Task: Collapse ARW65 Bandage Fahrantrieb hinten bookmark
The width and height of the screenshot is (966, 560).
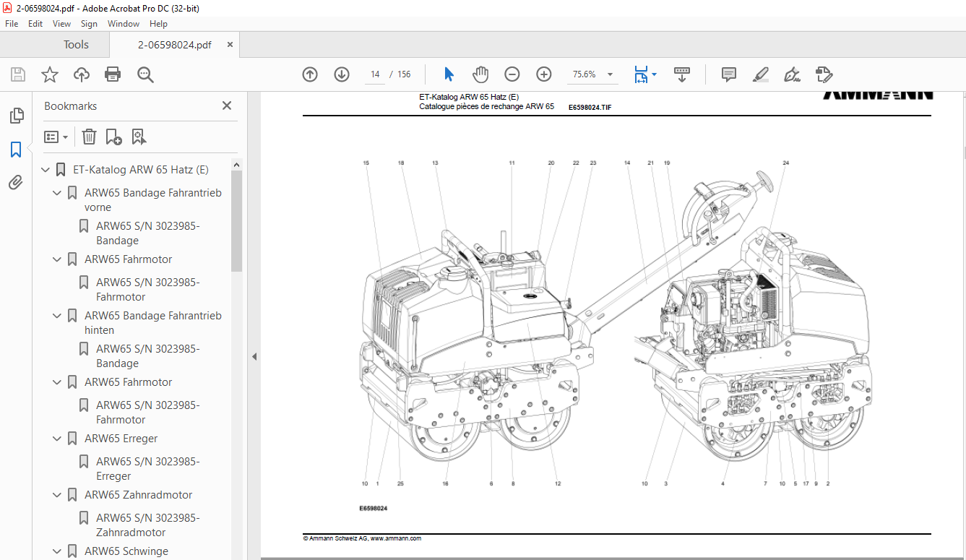Action: pyautogui.click(x=57, y=316)
